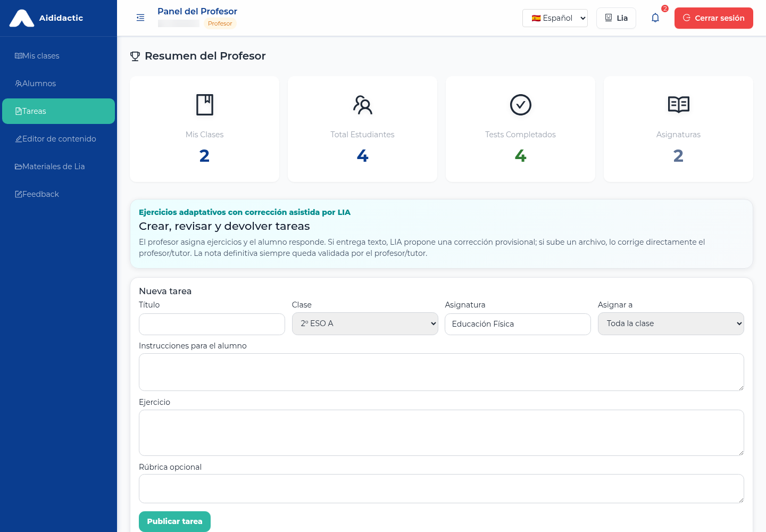The width and height of the screenshot is (766, 532).
Task: Open the Asignar a dropdown
Action: (671, 323)
